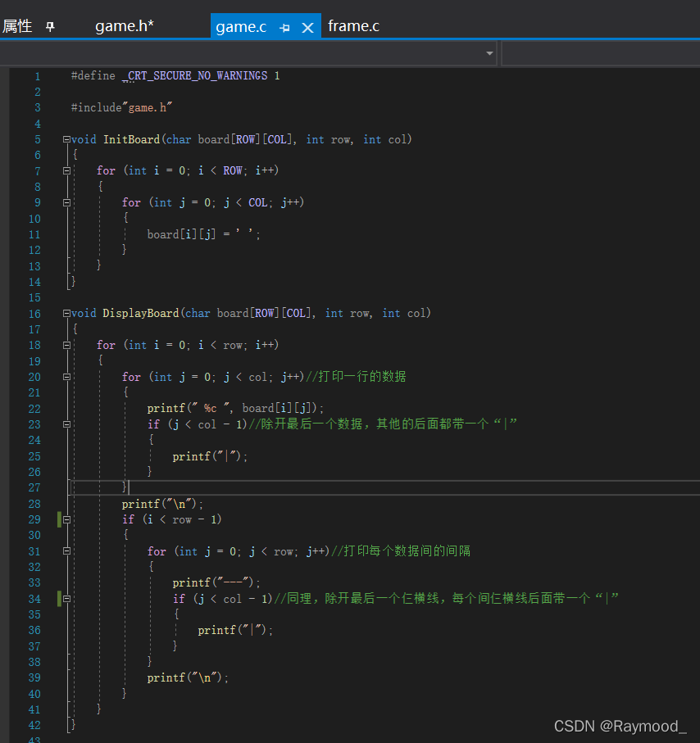
Task: Open the navigation bar dropdown arrow
Action: point(489,53)
